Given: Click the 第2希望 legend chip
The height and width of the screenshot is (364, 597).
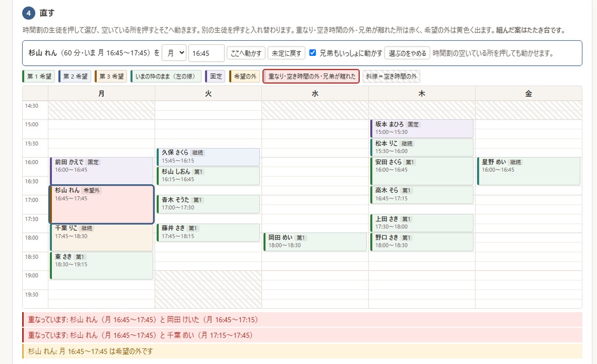Looking at the screenshot, I should (x=75, y=76).
